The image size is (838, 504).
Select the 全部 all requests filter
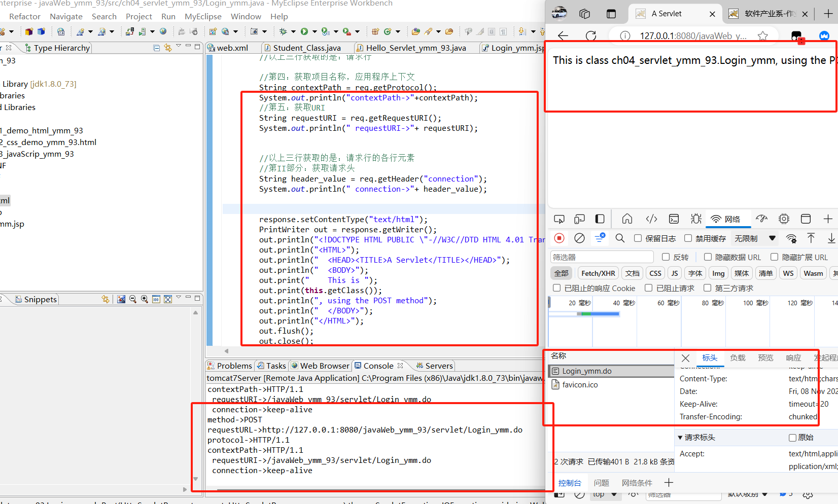pos(562,273)
